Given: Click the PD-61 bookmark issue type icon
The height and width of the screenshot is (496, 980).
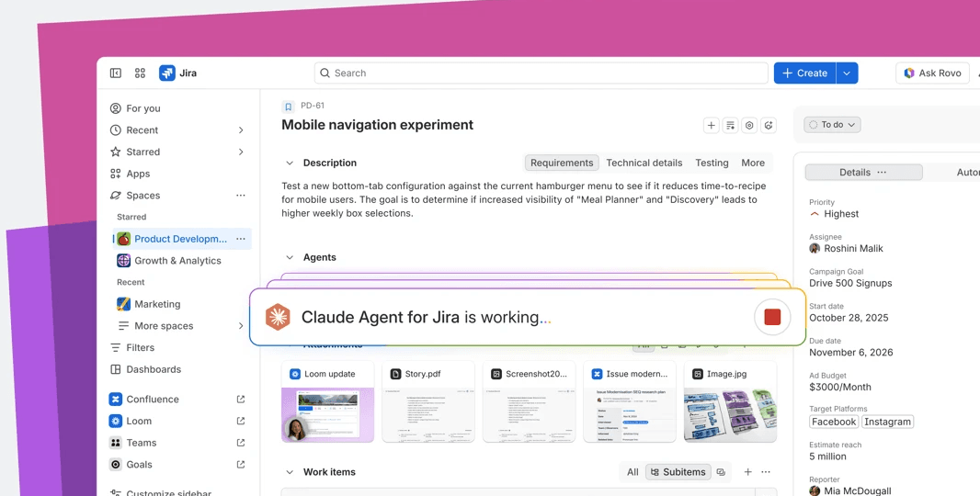Looking at the screenshot, I should click(x=288, y=107).
